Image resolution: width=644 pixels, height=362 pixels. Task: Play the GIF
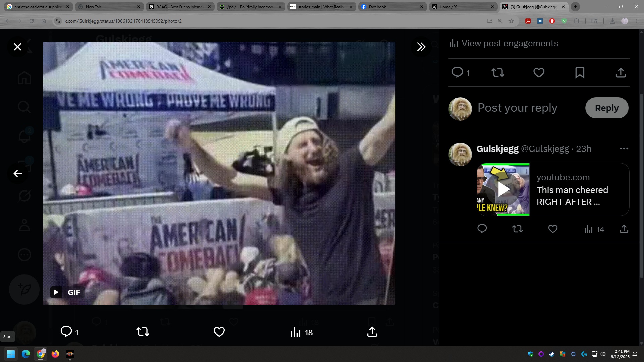point(56,292)
